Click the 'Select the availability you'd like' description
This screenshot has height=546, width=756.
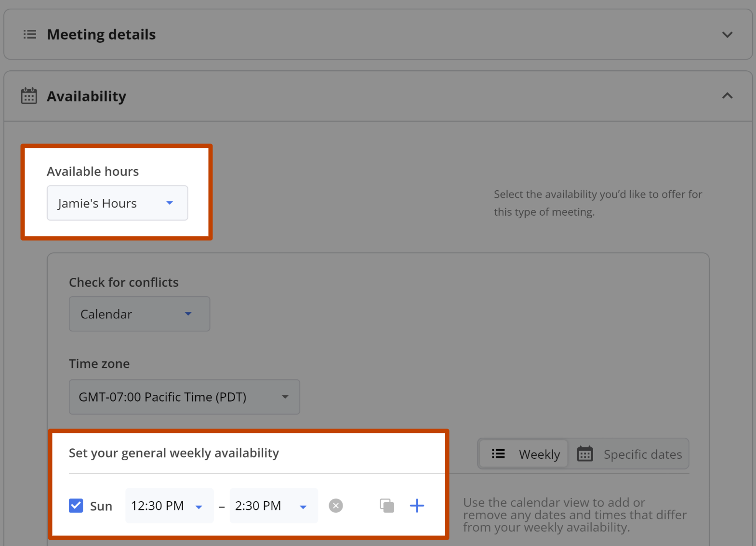click(598, 203)
